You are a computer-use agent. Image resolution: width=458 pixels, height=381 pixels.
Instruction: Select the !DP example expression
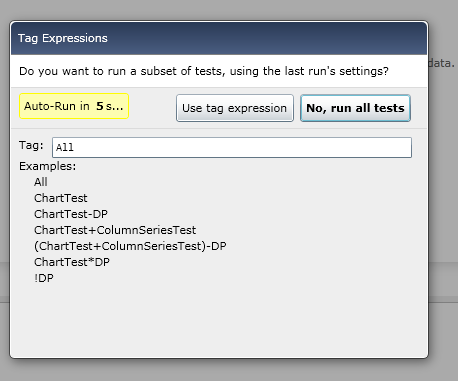[44, 278]
